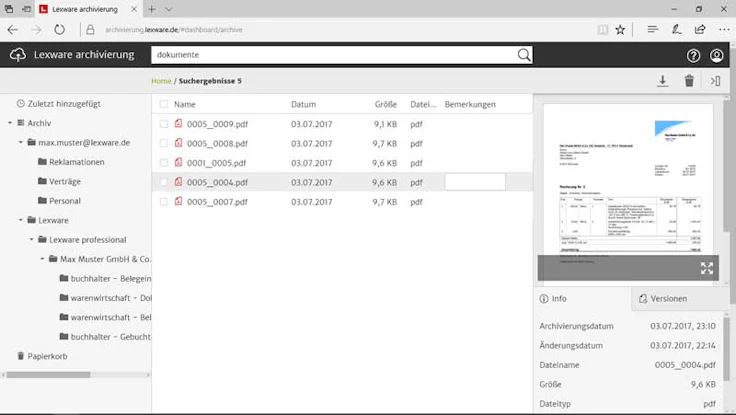This screenshot has height=415, width=736.
Task: Tick checkbox for 0005_0009.pdf
Action: point(163,124)
